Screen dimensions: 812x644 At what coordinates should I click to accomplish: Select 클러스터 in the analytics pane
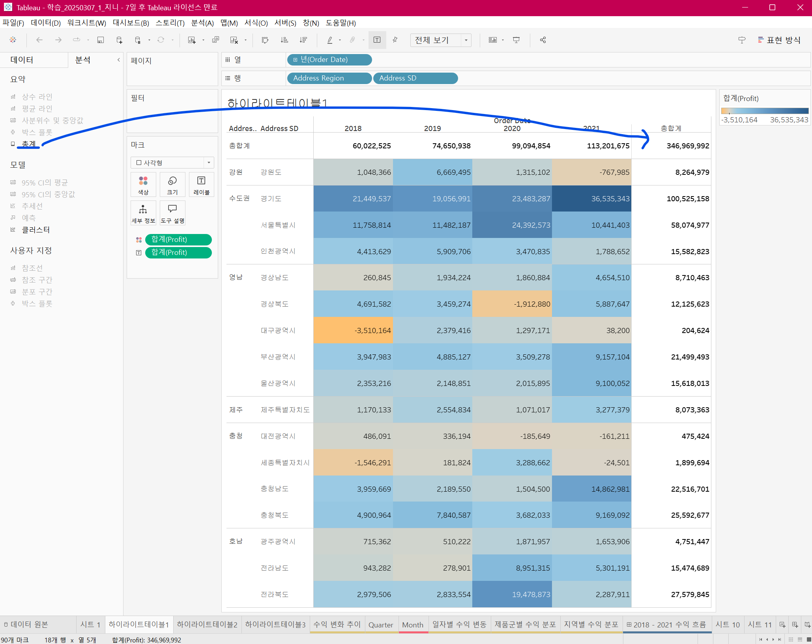[x=36, y=230]
